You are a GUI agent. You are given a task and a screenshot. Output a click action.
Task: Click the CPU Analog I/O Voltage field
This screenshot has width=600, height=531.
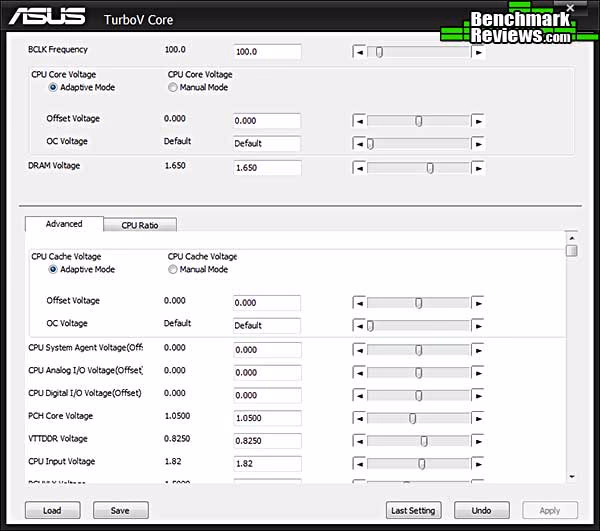(x=267, y=373)
